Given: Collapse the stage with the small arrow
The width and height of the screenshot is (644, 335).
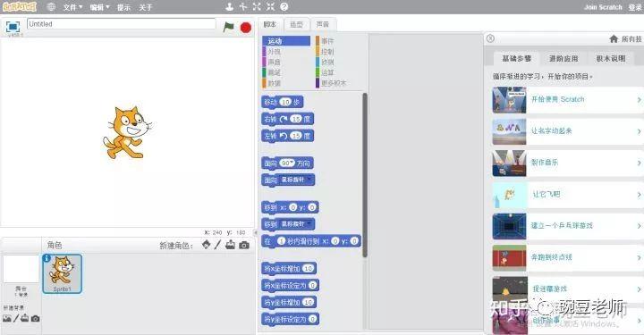Looking at the screenshot, I should point(256,232).
